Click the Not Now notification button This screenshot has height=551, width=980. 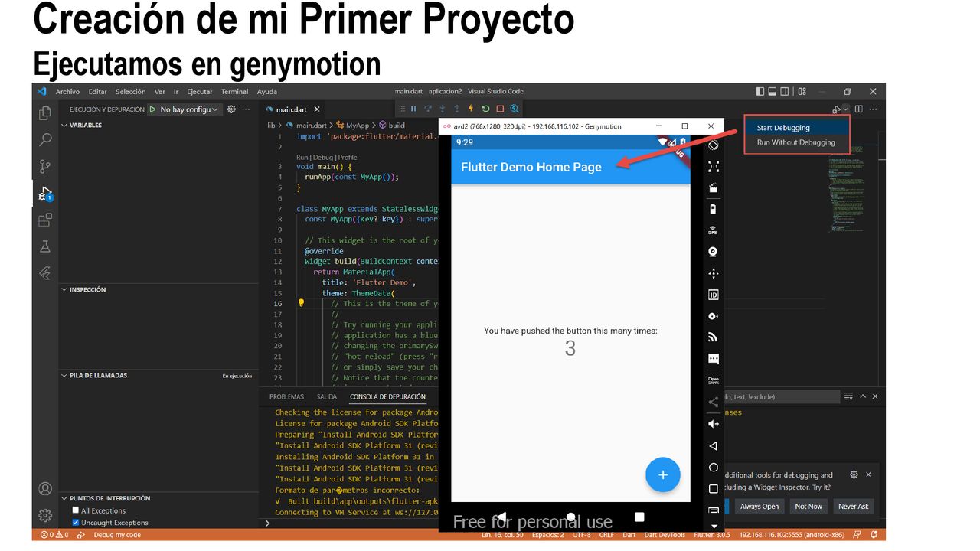[808, 506]
